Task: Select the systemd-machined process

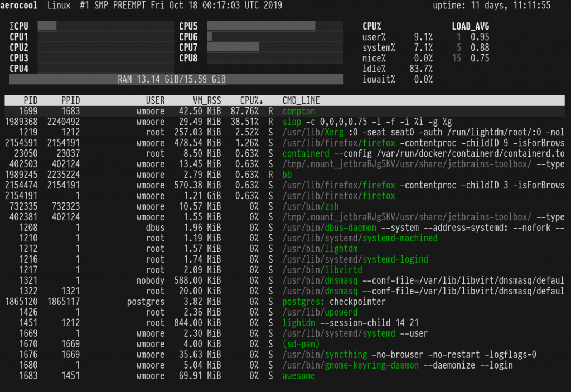Action: coord(284,238)
